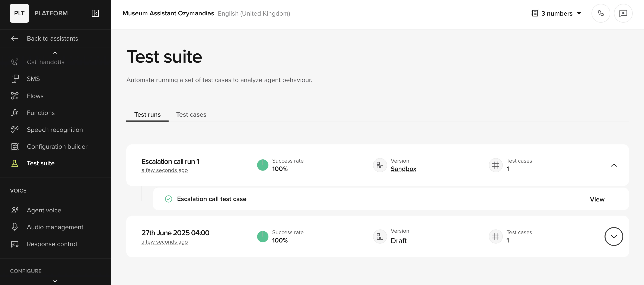Click the Flows sidebar icon

coord(15,96)
